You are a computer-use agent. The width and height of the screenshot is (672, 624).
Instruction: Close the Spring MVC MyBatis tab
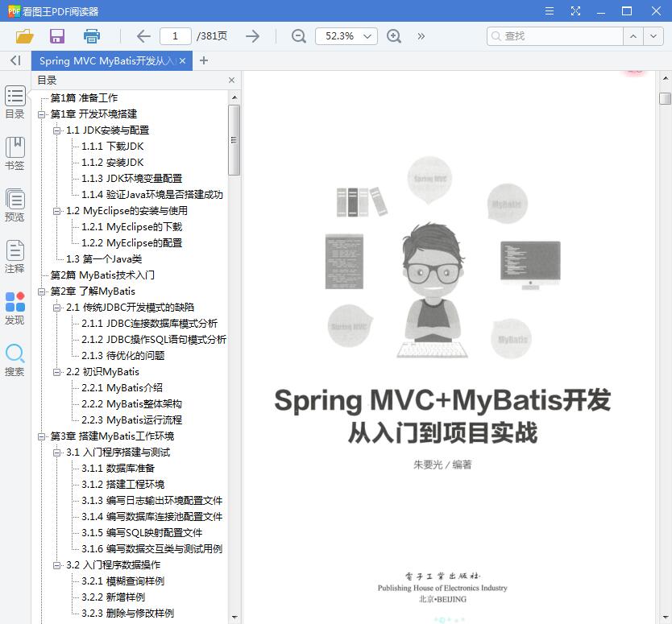tap(183, 61)
